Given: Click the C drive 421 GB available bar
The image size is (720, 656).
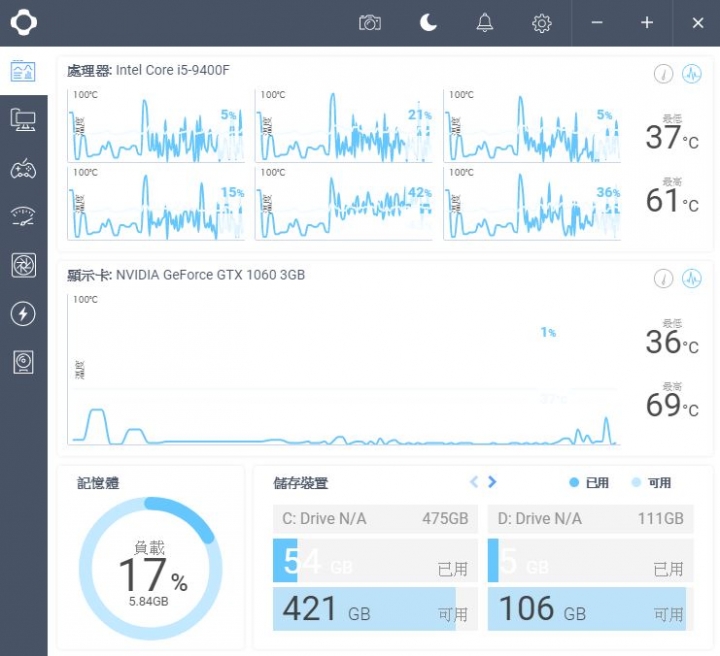Looking at the screenshot, I should point(375,609).
